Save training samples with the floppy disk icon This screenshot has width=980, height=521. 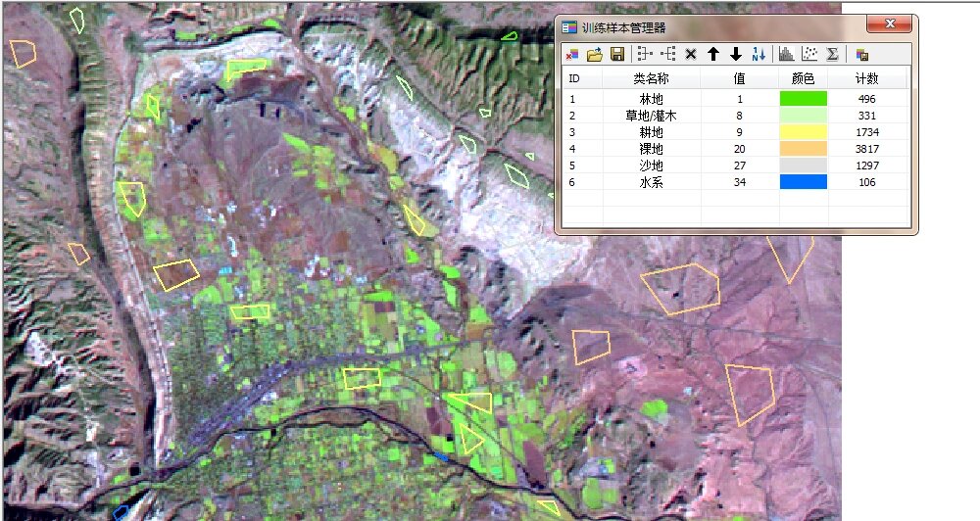[617, 54]
